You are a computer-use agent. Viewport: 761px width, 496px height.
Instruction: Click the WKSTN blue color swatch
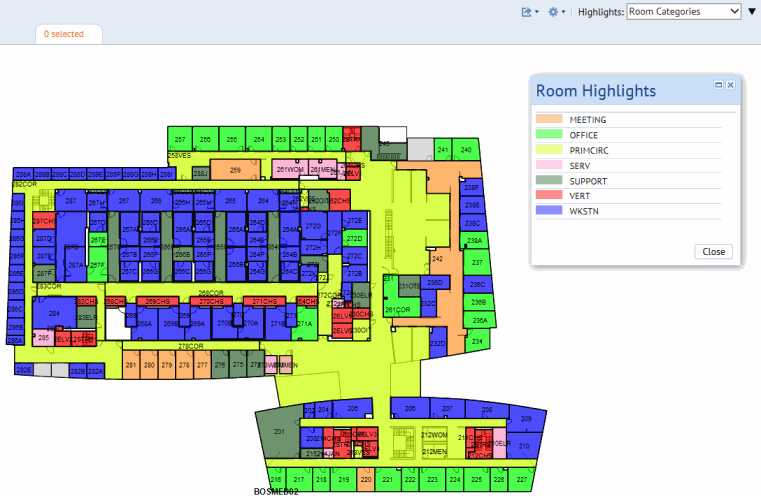548,211
